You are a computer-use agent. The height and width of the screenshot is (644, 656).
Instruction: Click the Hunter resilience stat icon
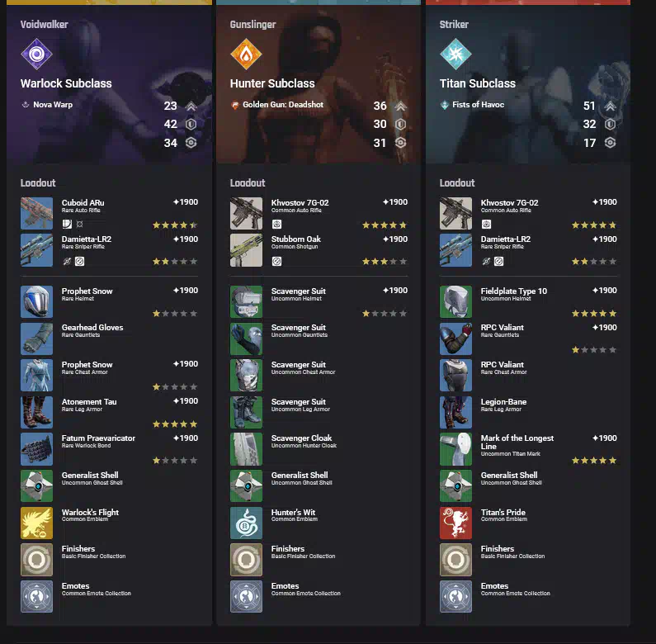tap(401, 125)
